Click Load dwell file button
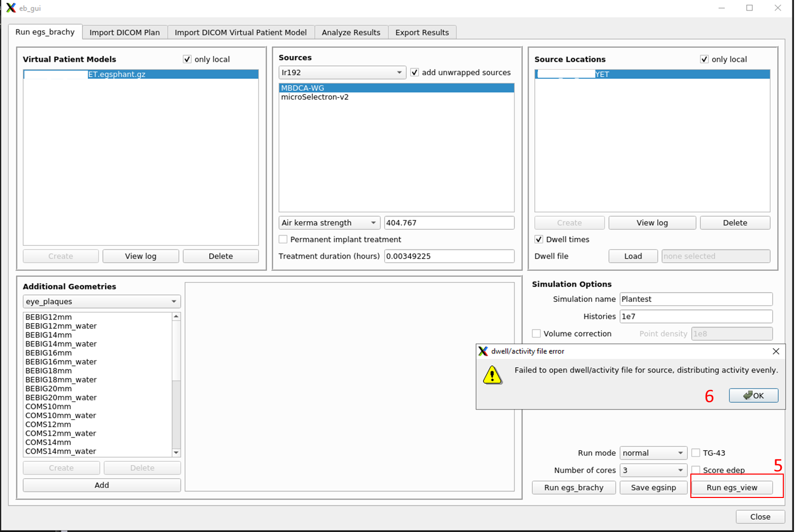The height and width of the screenshot is (532, 795). 633,256
